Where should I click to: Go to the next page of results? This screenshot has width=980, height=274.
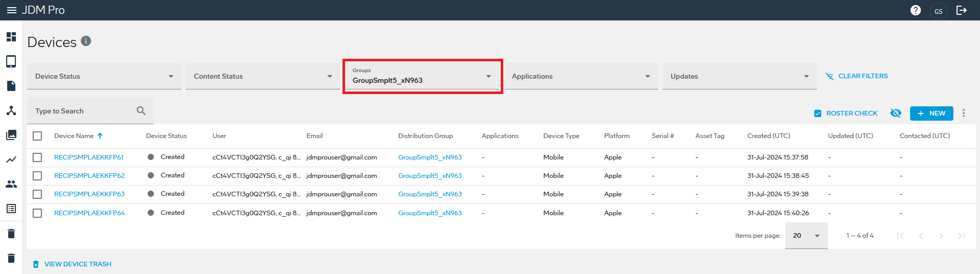click(x=941, y=236)
